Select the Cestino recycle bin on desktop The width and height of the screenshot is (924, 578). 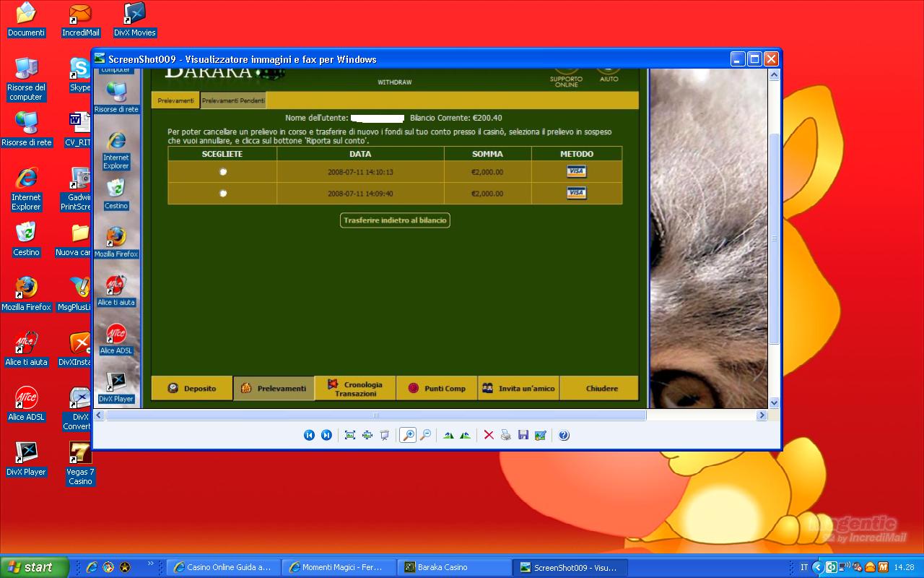[26, 239]
